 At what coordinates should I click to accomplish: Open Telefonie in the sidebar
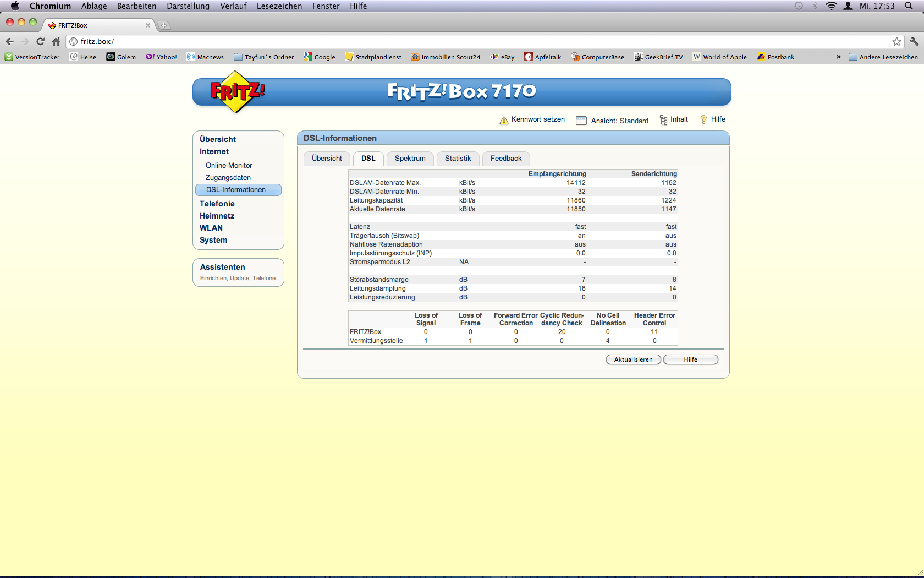217,204
